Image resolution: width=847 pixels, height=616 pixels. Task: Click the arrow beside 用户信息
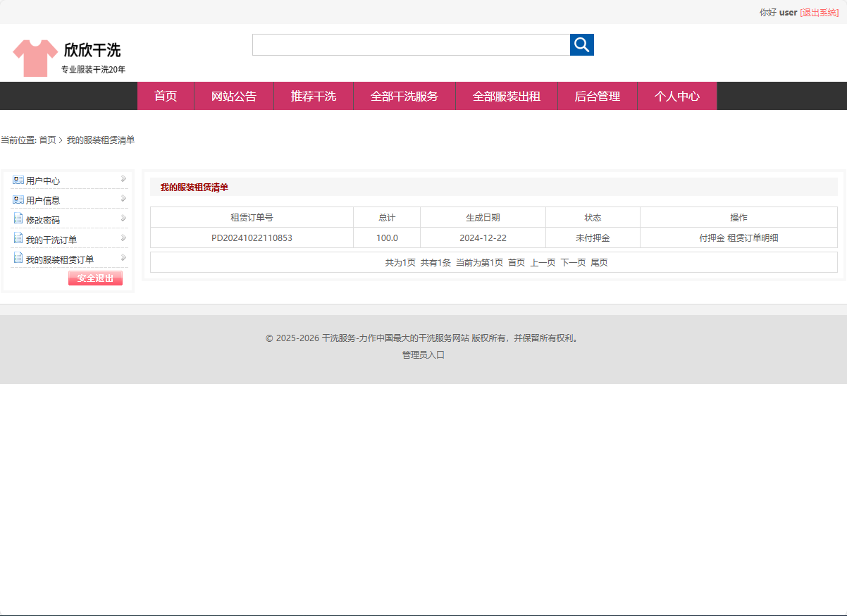123,199
